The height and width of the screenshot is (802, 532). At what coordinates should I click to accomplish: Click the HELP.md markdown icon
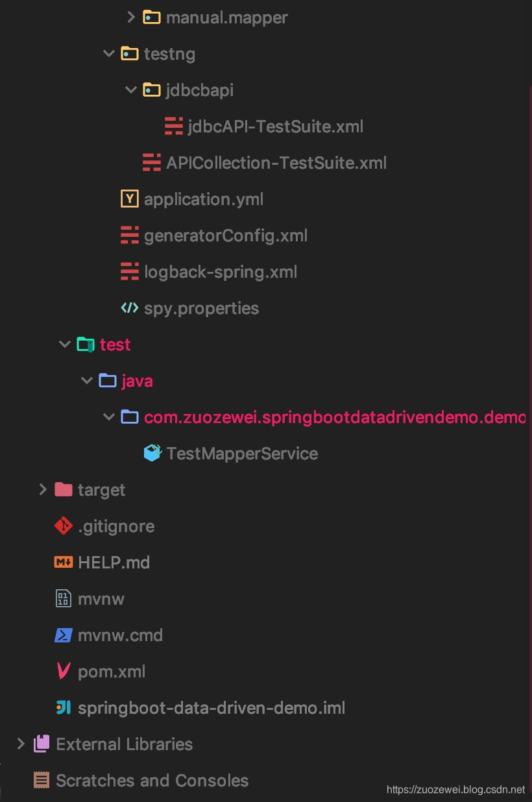(63, 563)
